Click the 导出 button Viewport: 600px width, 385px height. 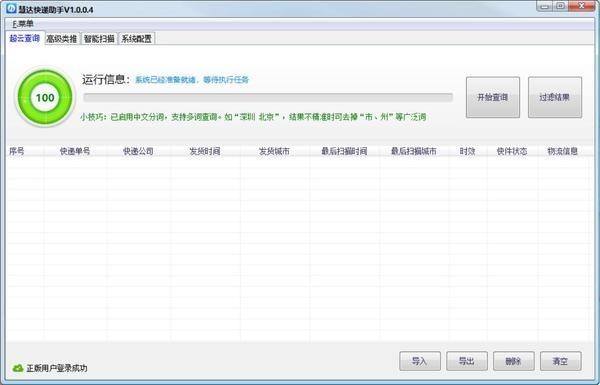467,361
